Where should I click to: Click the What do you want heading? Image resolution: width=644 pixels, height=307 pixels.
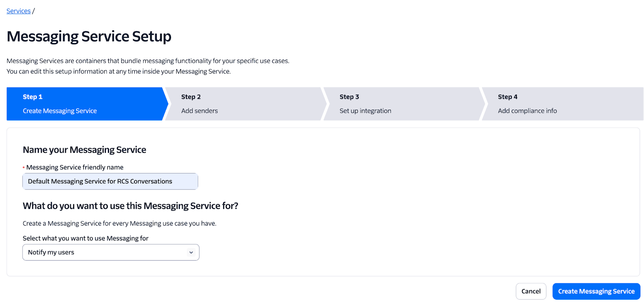coord(130,206)
